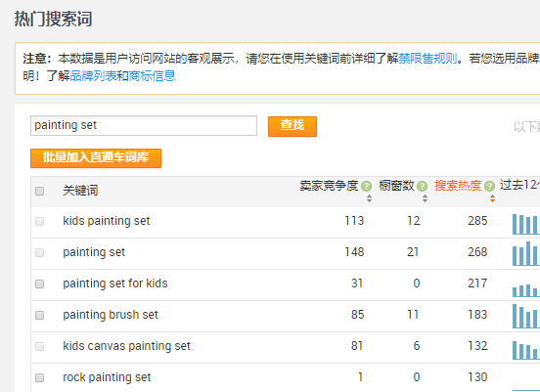
Task: Open the trend chart for kids painting set
Action: click(x=526, y=224)
